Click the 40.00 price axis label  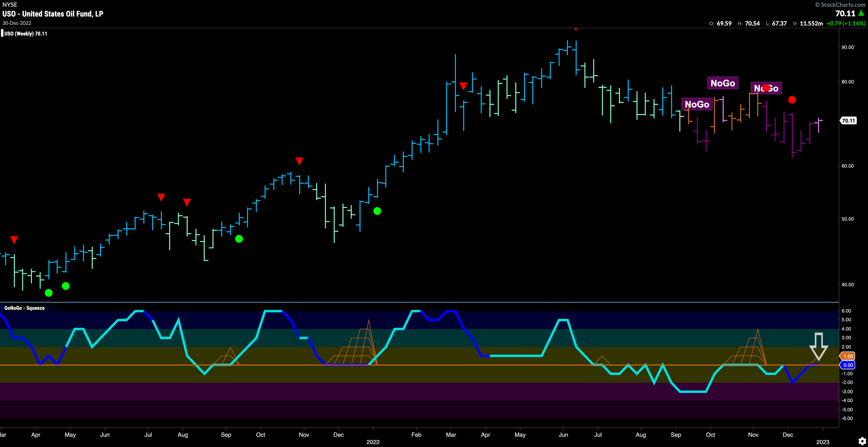point(848,285)
